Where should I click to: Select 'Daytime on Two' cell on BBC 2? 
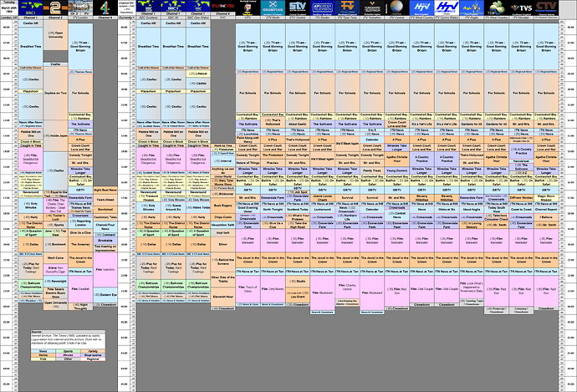pyautogui.click(x=55, y=93)
